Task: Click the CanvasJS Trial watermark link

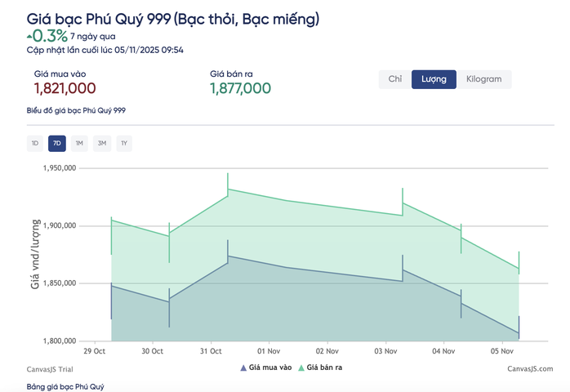Action: point(50,369)
